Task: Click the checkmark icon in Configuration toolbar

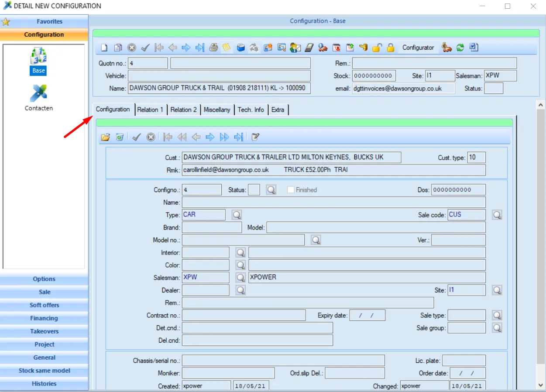Action: coord(136,138)
